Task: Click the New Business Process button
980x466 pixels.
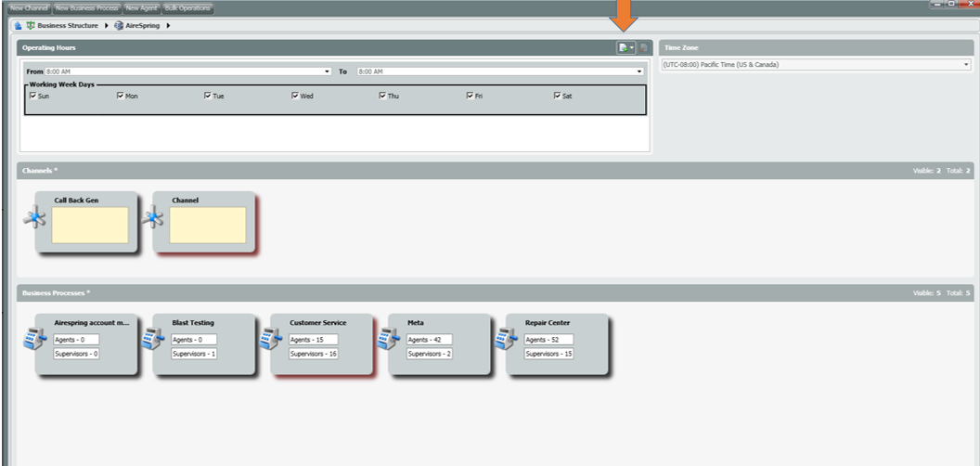Action: [x=86, y=8]
